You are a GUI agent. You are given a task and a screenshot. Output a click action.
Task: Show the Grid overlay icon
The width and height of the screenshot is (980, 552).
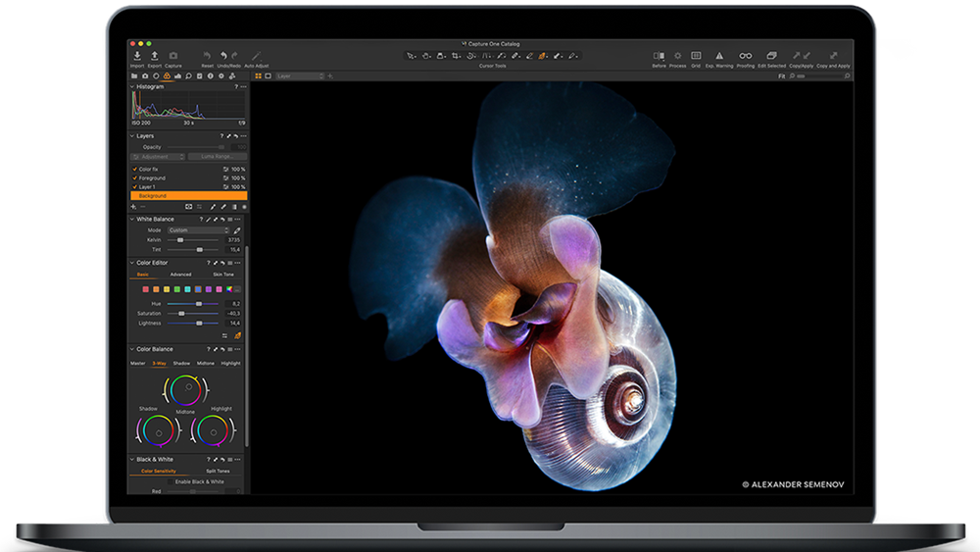pyautogui.click(x=696, y=56)
